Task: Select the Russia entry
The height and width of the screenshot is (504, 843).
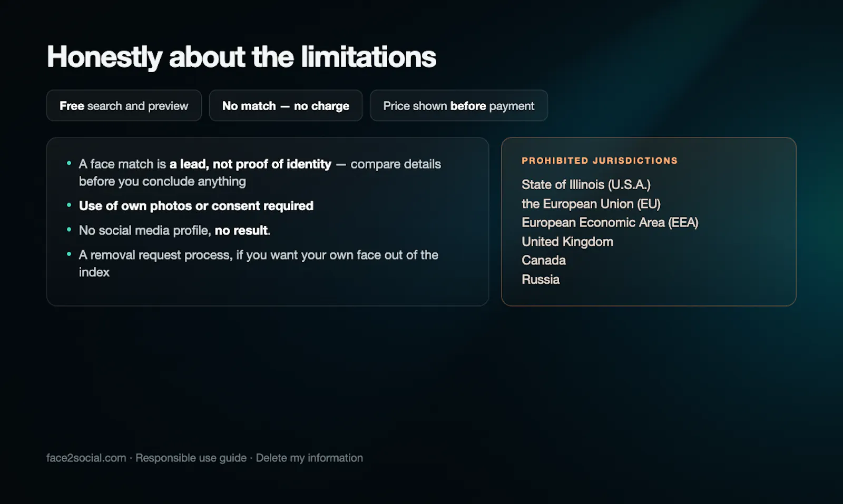Action: [541, 279]
